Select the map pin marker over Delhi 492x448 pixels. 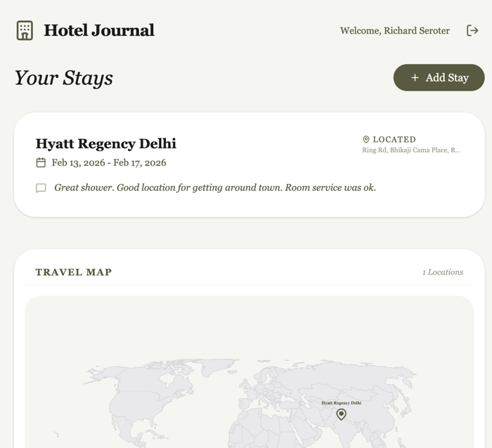tap(341, 414)
